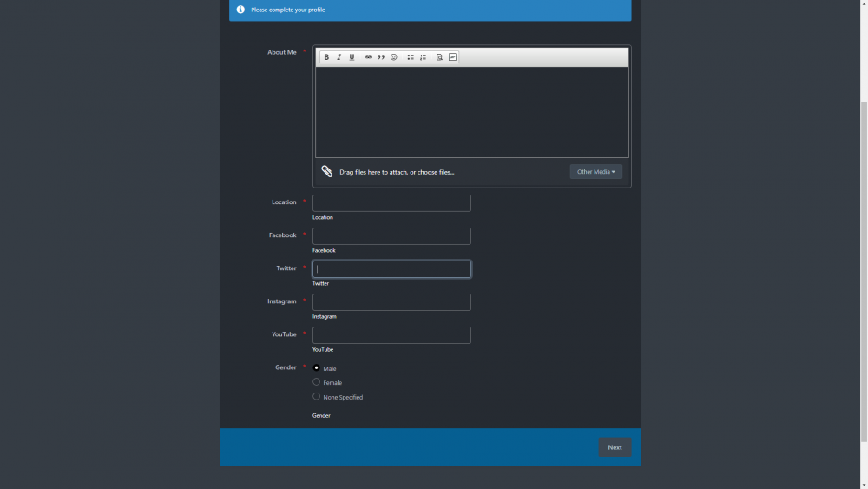The width and height of the screenshot is (868, 489).
Task: Click the GIF icon in the editor toolbar
Action: point(452,57)
